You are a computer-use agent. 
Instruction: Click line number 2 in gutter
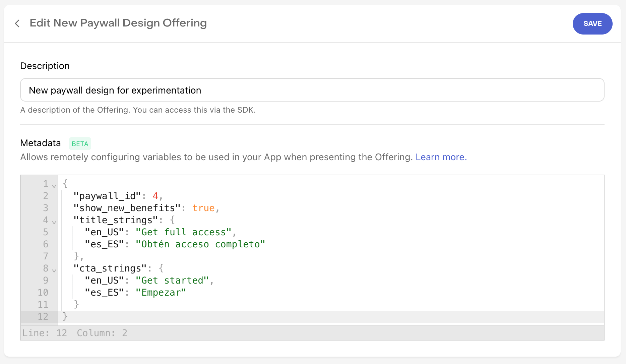click(x=46, y=196)
